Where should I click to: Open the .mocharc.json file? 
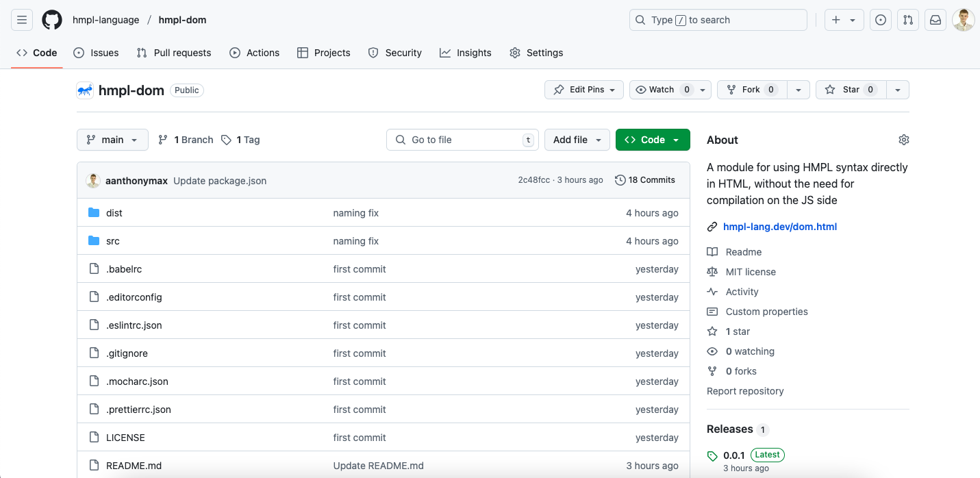137,381
